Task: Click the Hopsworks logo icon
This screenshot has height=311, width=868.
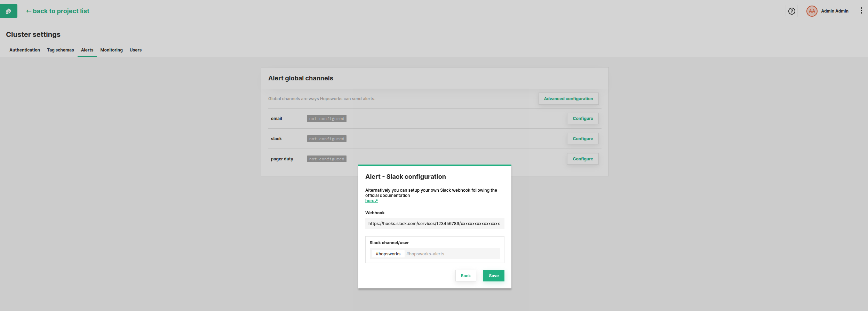Action: point(8,11)
